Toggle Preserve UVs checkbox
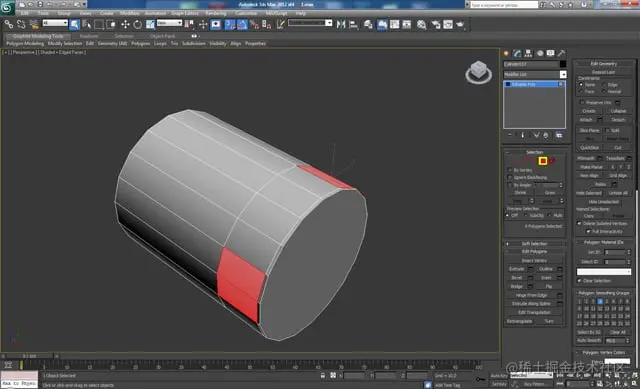The height and width of the screenshot is (389, 640). (x=582, y=102)
